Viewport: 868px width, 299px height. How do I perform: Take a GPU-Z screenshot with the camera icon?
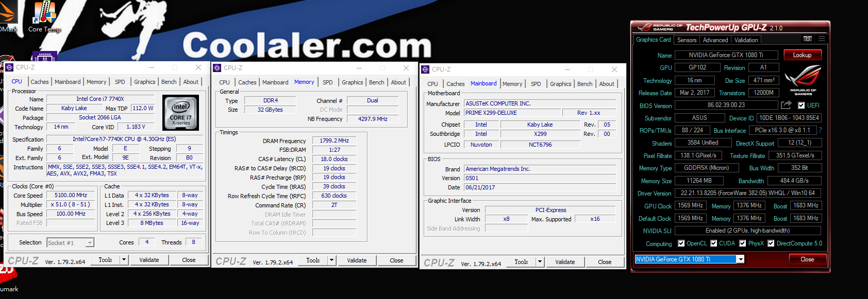(x=808, y=39)
